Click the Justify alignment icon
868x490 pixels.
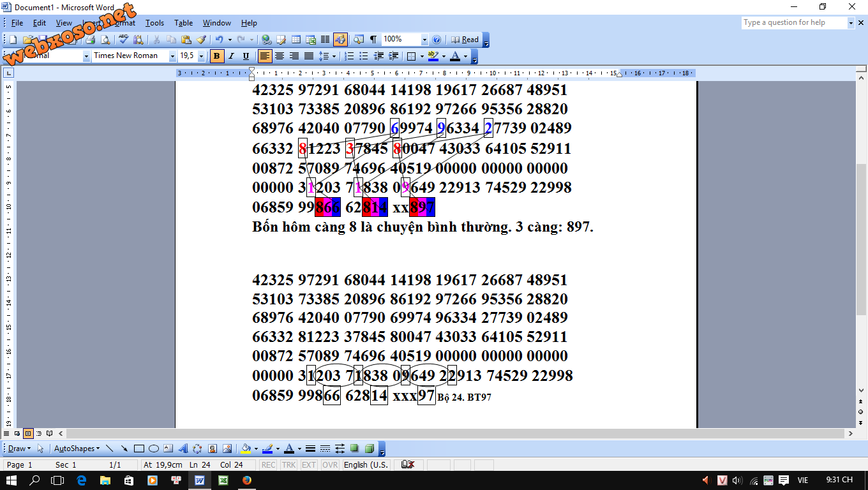click(x=309, y=56)
